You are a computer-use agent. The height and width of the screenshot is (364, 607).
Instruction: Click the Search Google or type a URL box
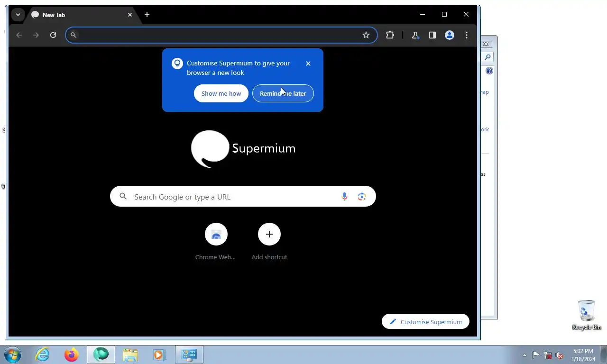[x=243, y=196]
